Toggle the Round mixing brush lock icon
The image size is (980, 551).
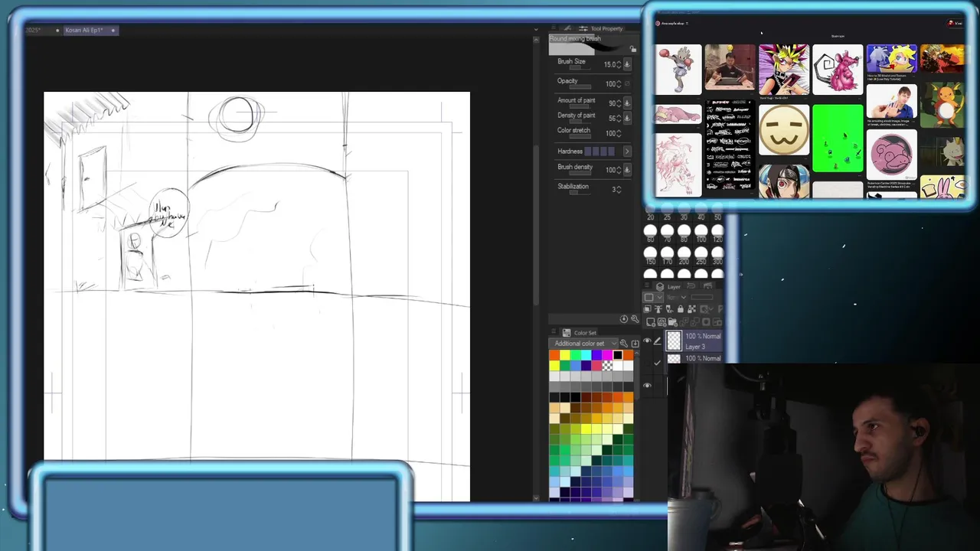633,48
